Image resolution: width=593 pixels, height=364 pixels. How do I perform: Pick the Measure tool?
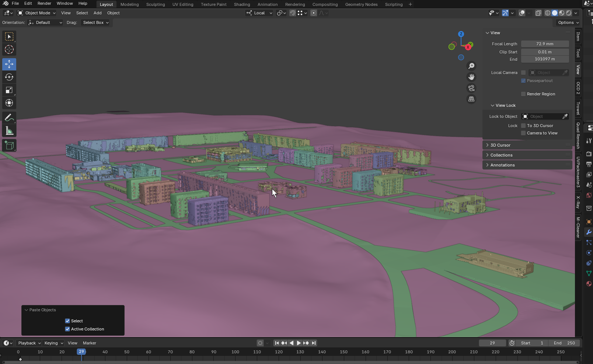(9, 131)
